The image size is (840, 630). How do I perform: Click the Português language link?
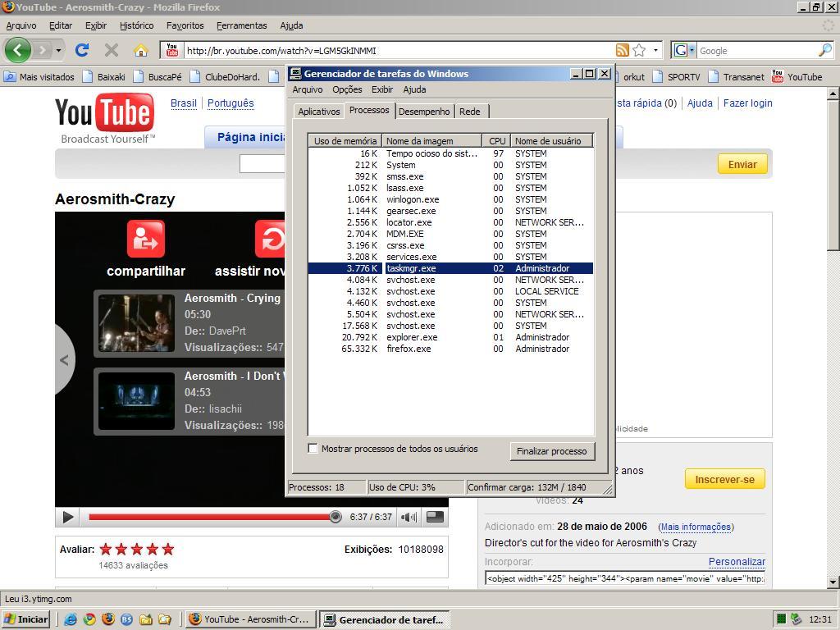[231, 103]
